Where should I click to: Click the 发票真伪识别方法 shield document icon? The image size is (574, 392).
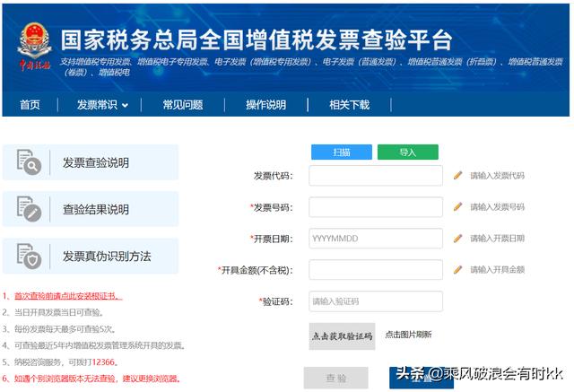30,256
